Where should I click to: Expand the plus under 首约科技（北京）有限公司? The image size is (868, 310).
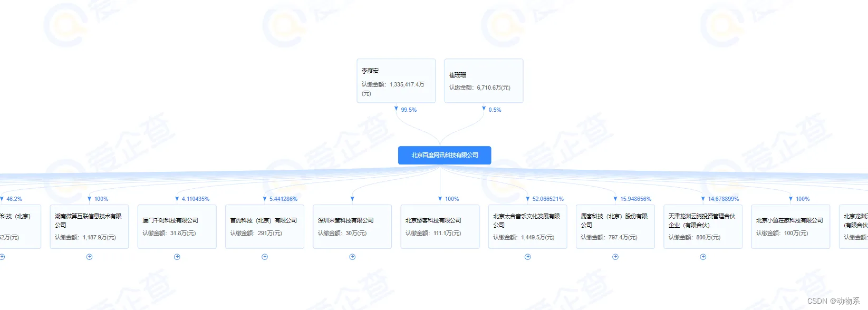(265, 257)
